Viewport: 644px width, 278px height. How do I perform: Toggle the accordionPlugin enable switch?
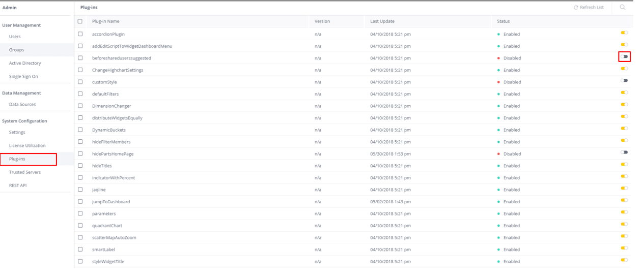pos(624,33)
